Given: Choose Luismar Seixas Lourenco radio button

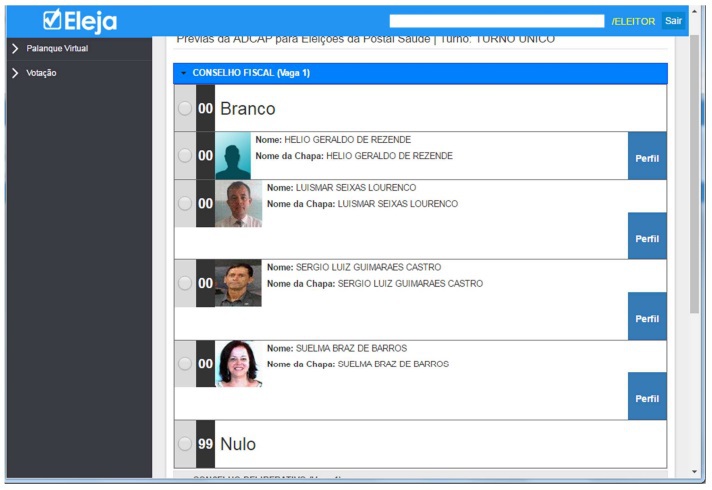Looking at the screenshot, I should [185, 203].
